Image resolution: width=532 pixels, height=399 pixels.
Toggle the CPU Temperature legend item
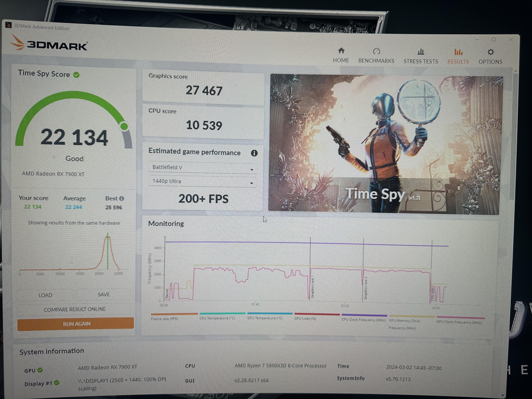pos(222,316)
